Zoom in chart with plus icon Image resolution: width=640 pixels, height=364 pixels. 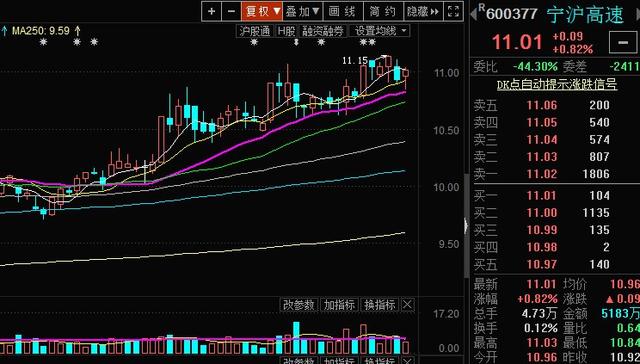(211, 11)
